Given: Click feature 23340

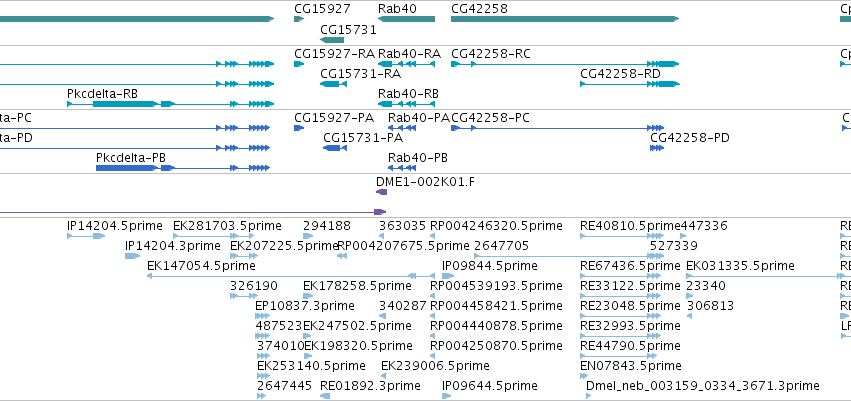Looking at the screenshot, I should [x=706, y=285].
